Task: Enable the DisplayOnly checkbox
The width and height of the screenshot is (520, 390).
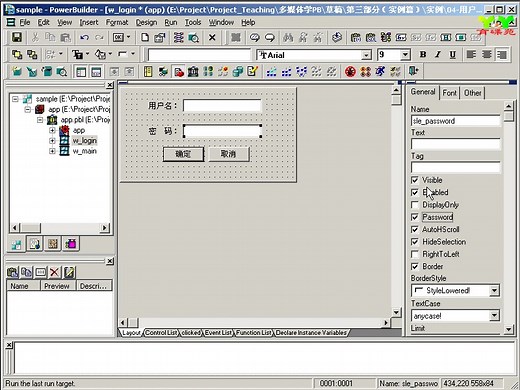Action: (415, 205)
